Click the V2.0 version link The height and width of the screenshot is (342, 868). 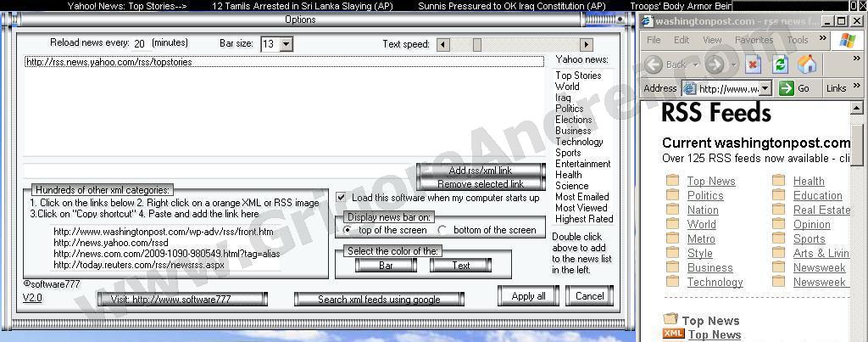[x=32, y=298]
